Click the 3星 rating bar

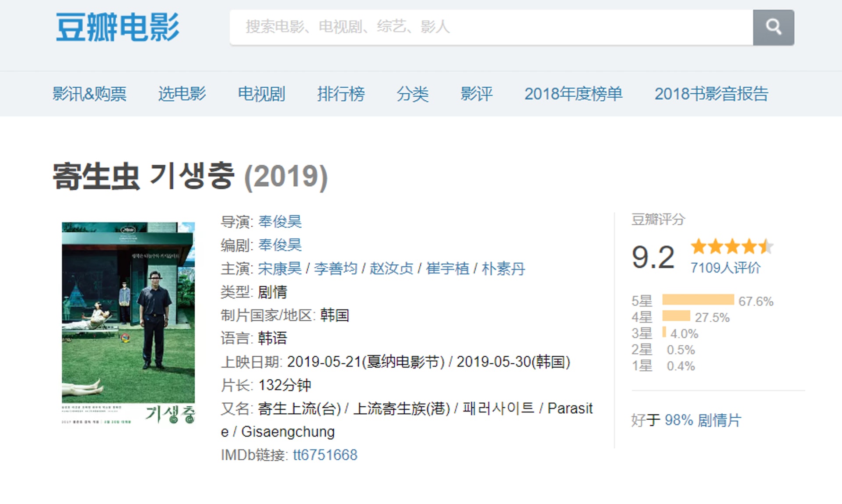pos(664,332)
